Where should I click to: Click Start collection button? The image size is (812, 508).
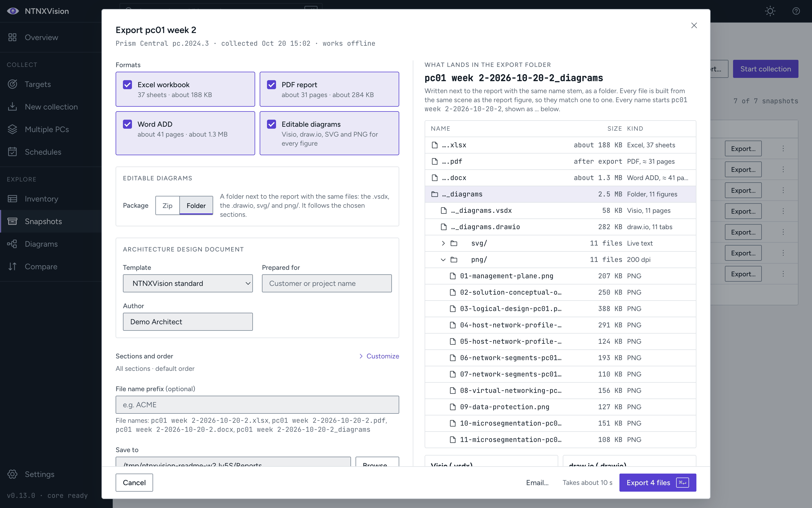765,69
